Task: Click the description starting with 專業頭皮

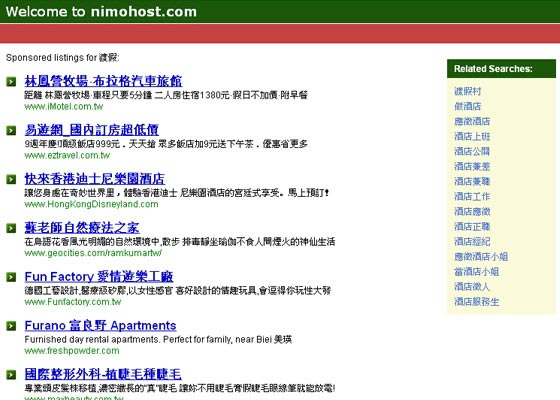Action: 180,388
